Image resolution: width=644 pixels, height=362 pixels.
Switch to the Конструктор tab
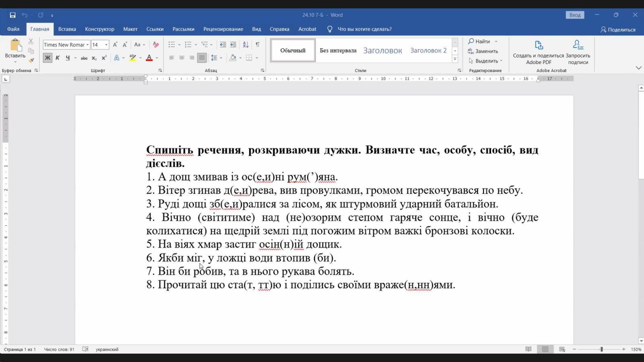click(99, 29)
